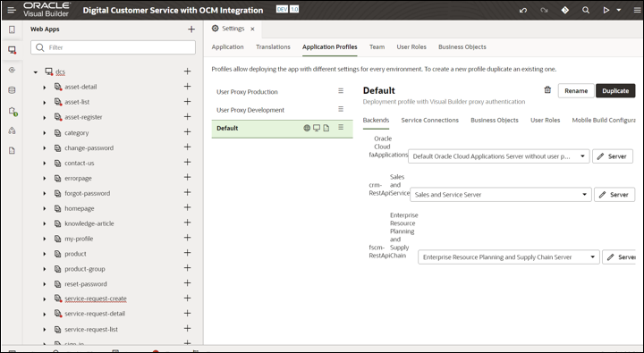Open the hamburger navigation menu at top left

coord(12,10)
